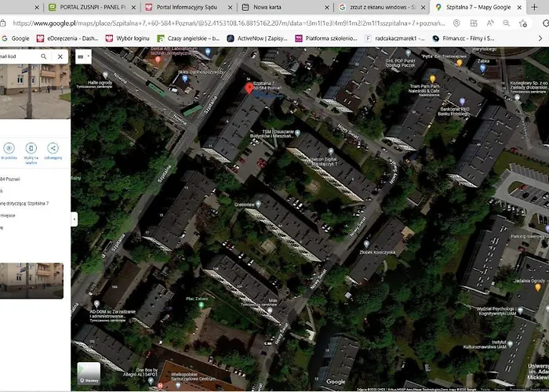Switch to the Portal Informacyjny Sądu tab
This screenshot has height=392, width=549.
point(184,7)
